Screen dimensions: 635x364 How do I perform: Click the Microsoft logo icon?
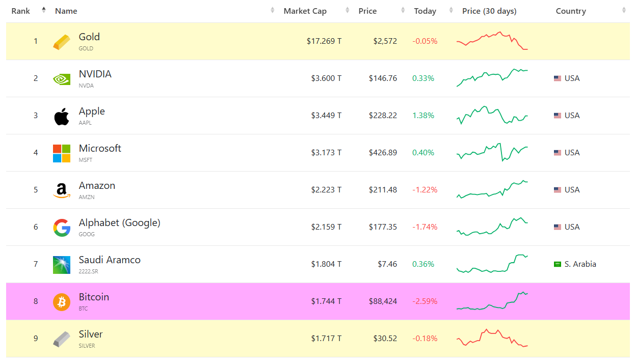[62, 153]
